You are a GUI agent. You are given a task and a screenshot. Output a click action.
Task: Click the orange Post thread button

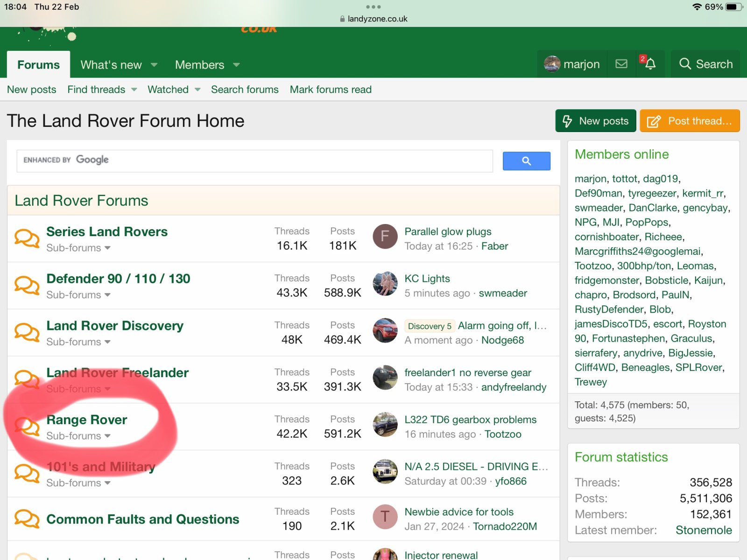[x=690, y=121]
